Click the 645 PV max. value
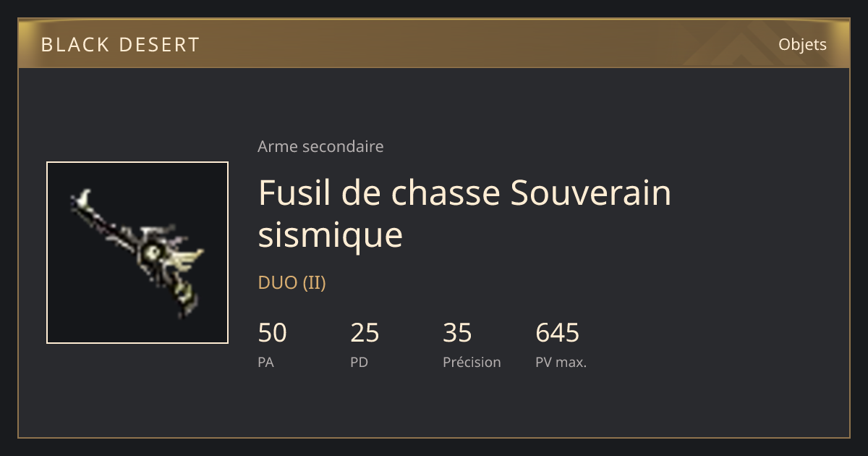Screen dimensions: 868x456 click(x=557, y=333)
